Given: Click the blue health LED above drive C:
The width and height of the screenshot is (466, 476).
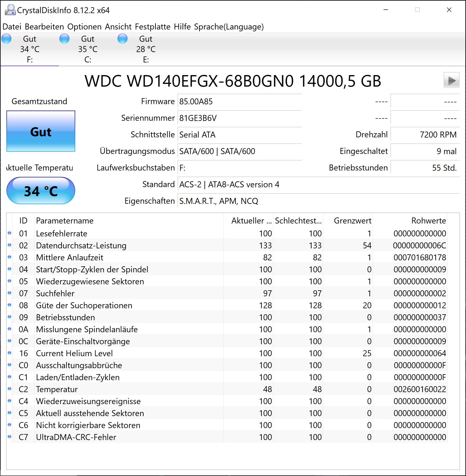Looking at the screenshot, I should pyautogui.click(x=64, y=38).
